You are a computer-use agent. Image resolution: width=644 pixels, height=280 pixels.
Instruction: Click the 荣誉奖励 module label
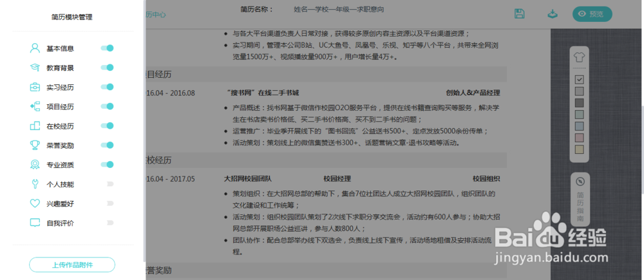coord(61,145)
